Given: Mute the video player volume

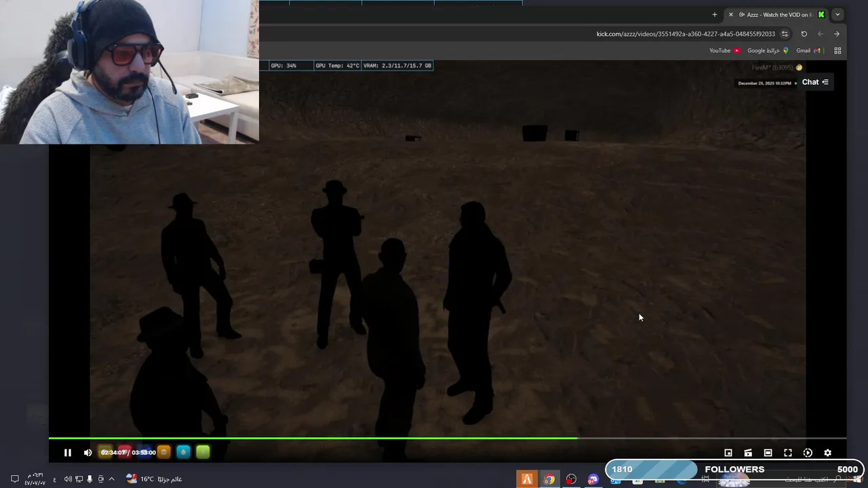Looking at the screenshot, I should click(87, 453).
